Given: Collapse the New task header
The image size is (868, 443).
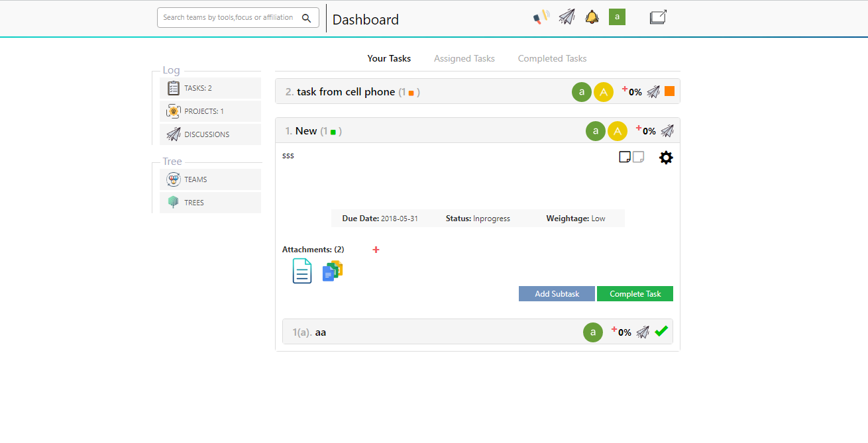Looking at the screenshot, I should tap(306, 131).
